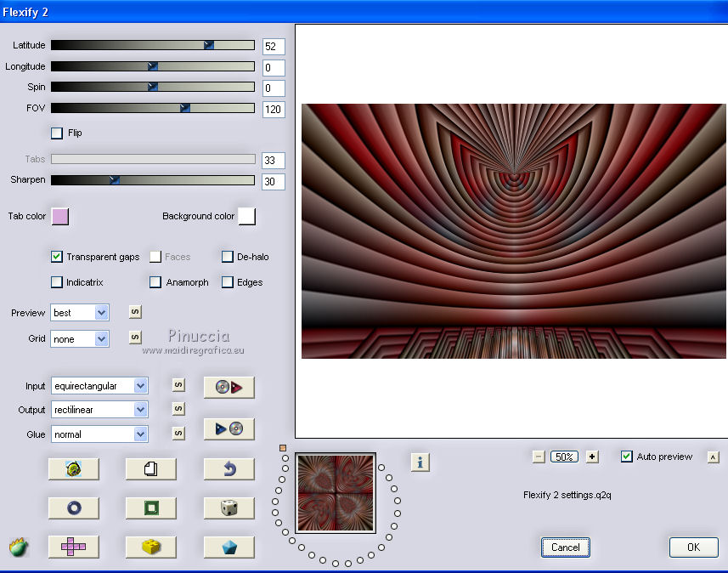
Task: Click the Latitude value field
Action: pos(274,47)
